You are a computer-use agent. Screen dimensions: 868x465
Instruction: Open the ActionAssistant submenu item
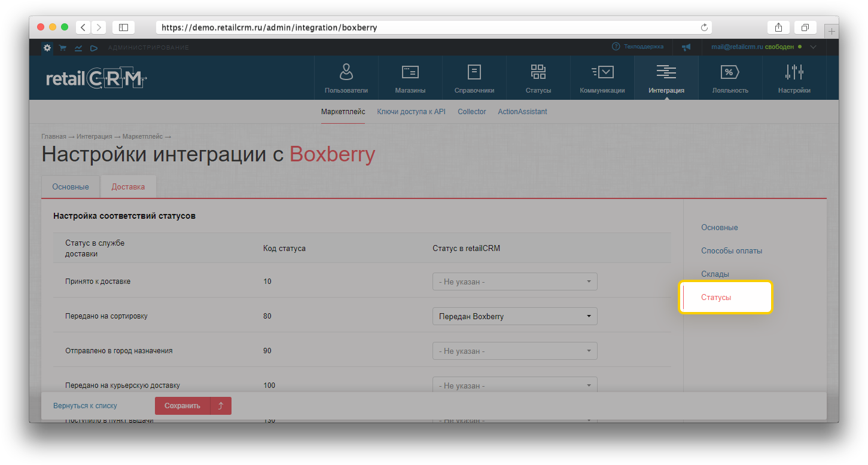tap(522, 112)
